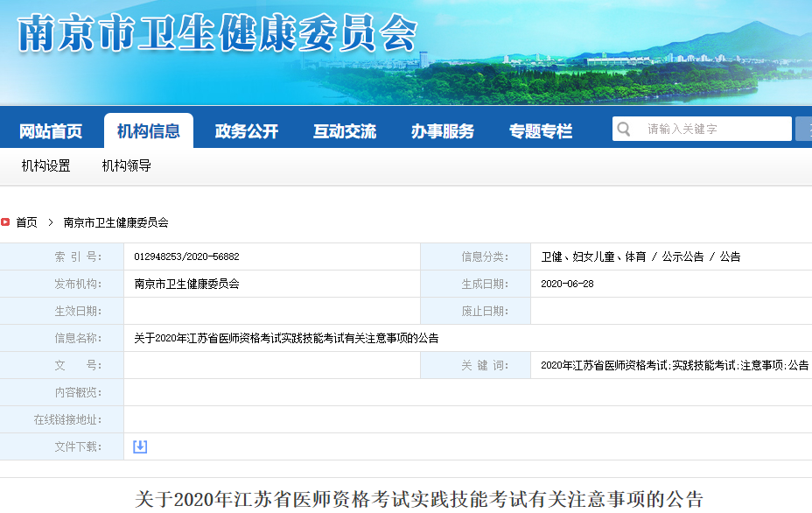Open the 网站首页 navigation tab
Image resolution: width=812 pixels, height=513 pixels.
pyautogui.click(x=51, y=131)
